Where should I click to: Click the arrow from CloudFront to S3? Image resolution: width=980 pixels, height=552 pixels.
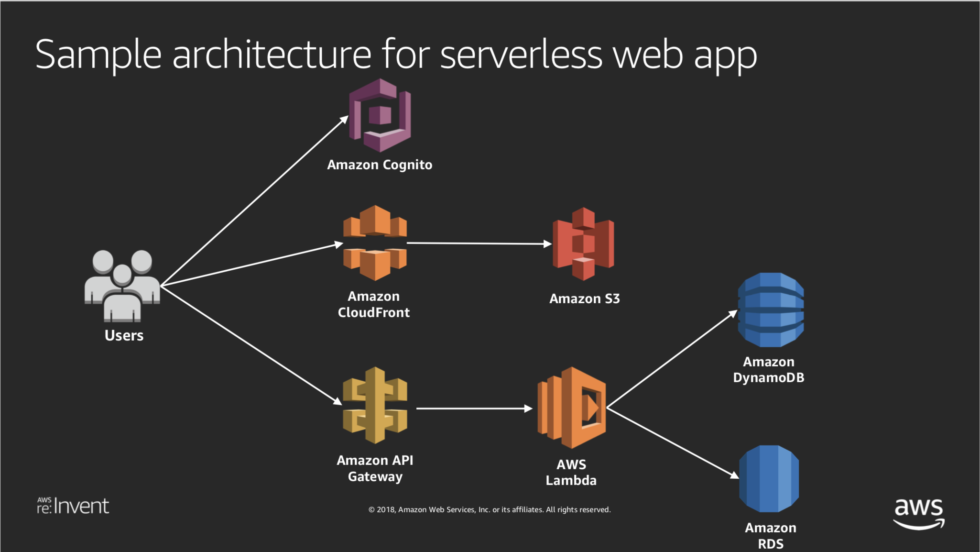click(x=479, y=243)
